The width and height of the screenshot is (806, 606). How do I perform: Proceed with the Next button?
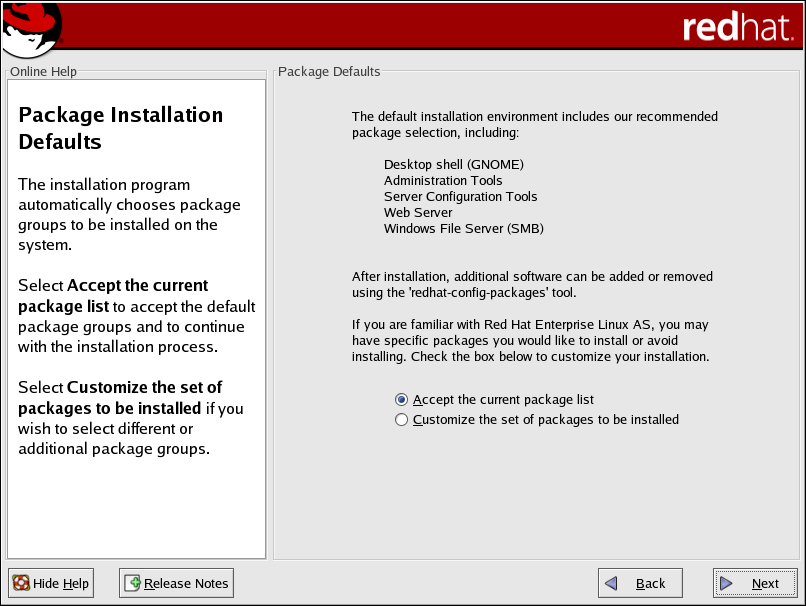[x=754, y=584]
